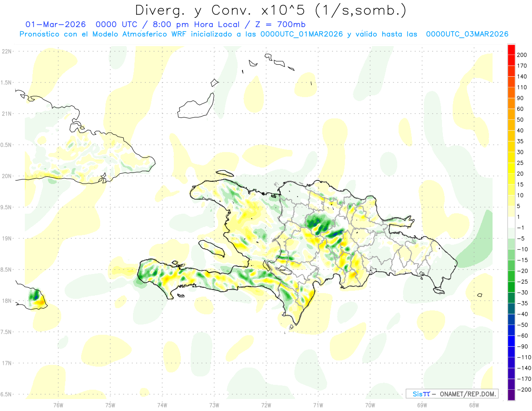Screen dimensions: 532x411
Task: Click the "7.5N" latitude label
Action: pyautogui.click(x=6, y=332)
